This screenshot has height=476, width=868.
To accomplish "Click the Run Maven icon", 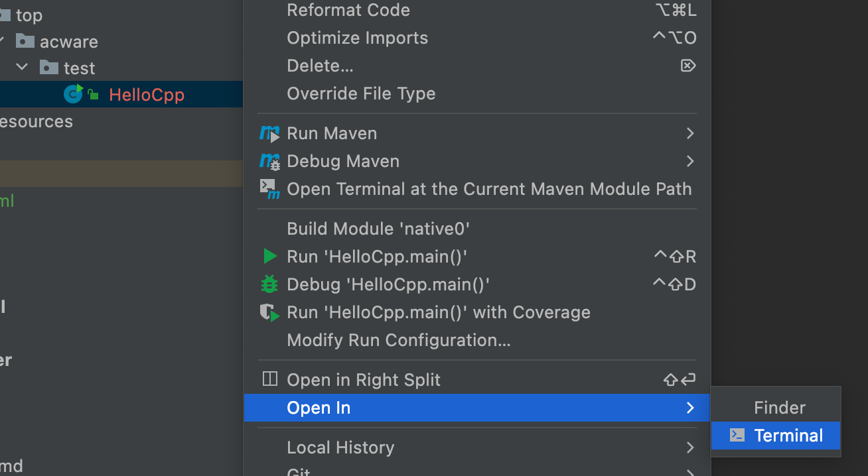I will 269,134.
